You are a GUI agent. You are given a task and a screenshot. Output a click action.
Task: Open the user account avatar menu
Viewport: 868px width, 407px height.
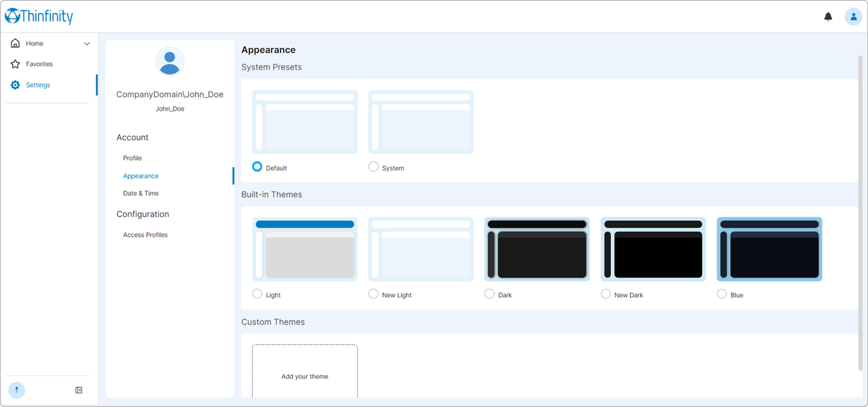(x=853, y=17)
